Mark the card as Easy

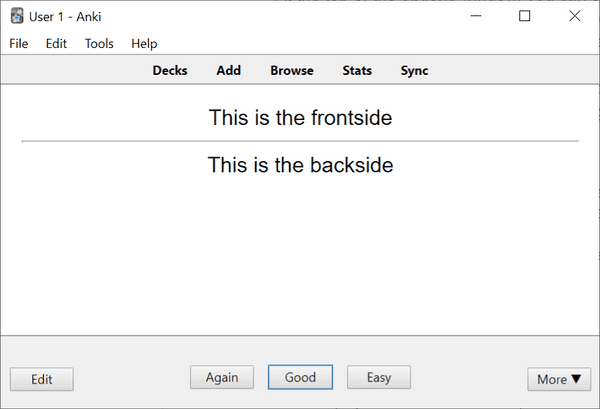point(379,377)
